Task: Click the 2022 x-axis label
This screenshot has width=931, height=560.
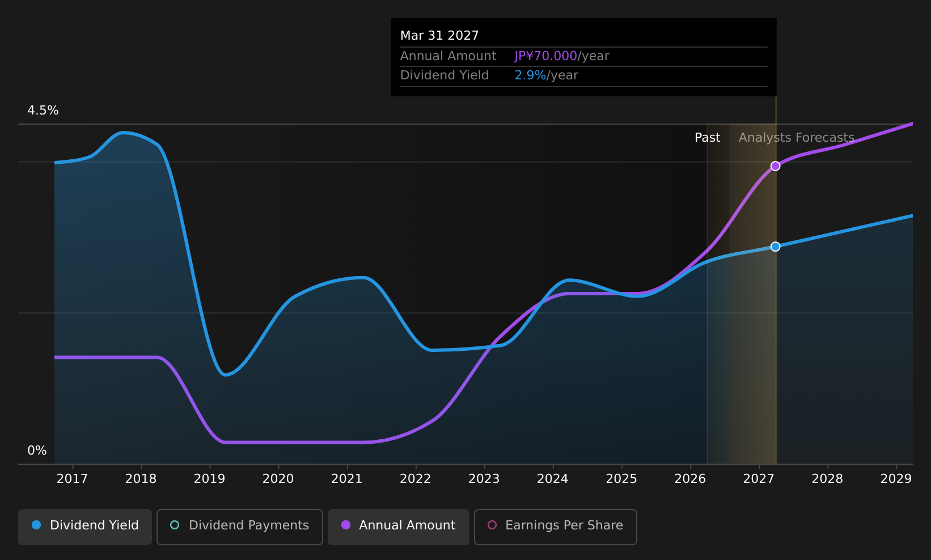Action: click(x=415, y=479)
